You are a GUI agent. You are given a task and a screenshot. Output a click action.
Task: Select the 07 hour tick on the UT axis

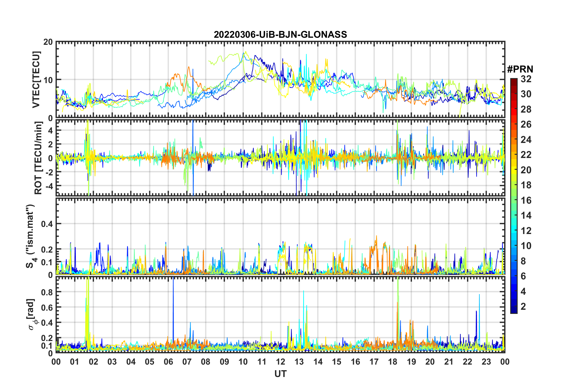click(187, 362)
